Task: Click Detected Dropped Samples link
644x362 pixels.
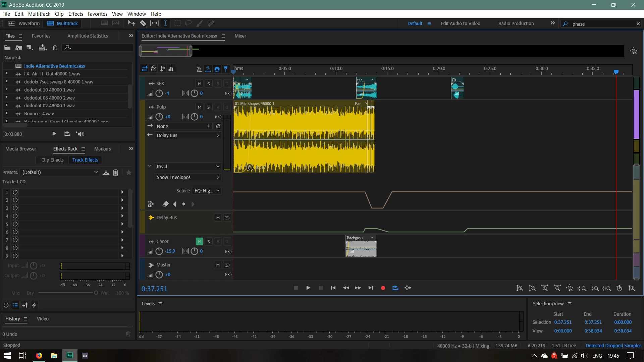Action: click(x=613, y=346)
